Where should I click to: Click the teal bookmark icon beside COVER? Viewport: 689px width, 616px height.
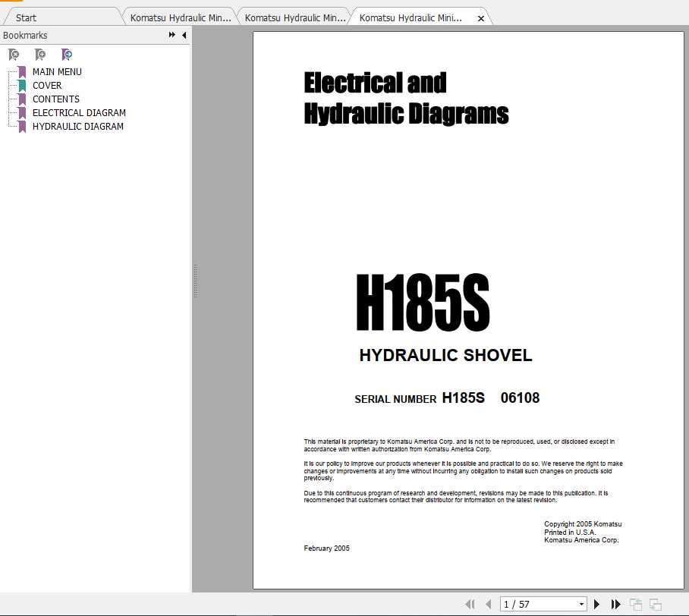click(22, 86)
